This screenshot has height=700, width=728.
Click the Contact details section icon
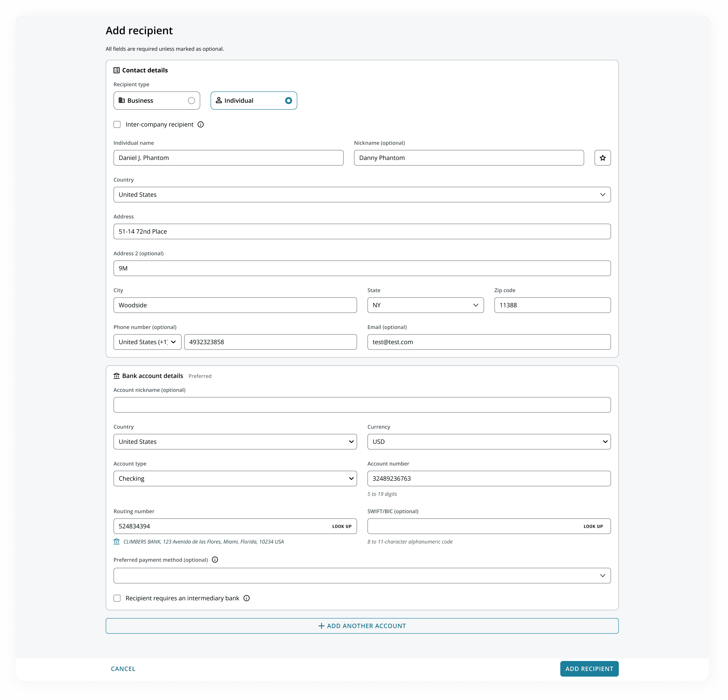[x=117, y=70]
